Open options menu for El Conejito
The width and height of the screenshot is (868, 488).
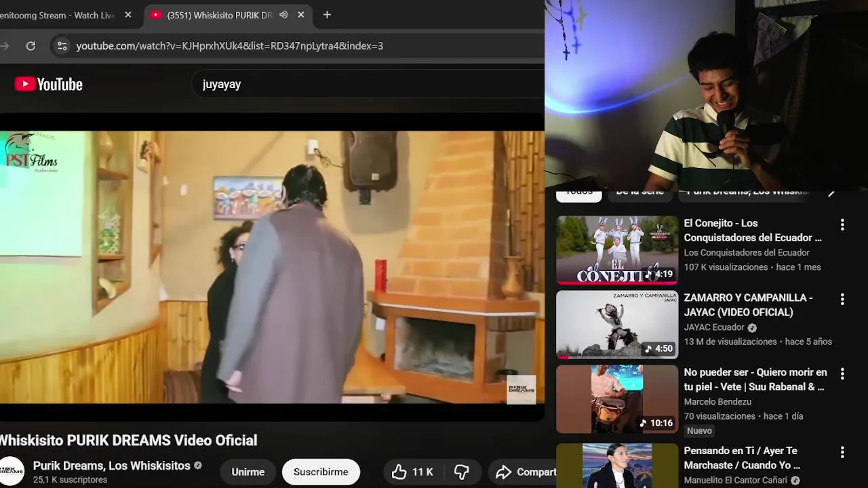click(842, 225)
